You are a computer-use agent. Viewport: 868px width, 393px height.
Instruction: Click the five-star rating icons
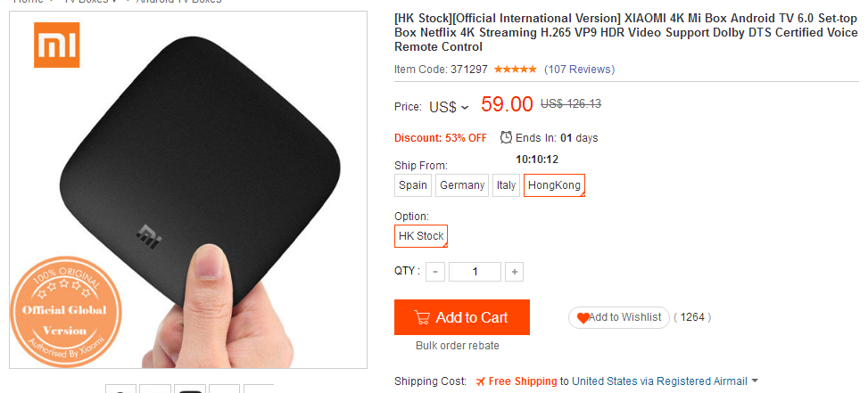(515, 70)
